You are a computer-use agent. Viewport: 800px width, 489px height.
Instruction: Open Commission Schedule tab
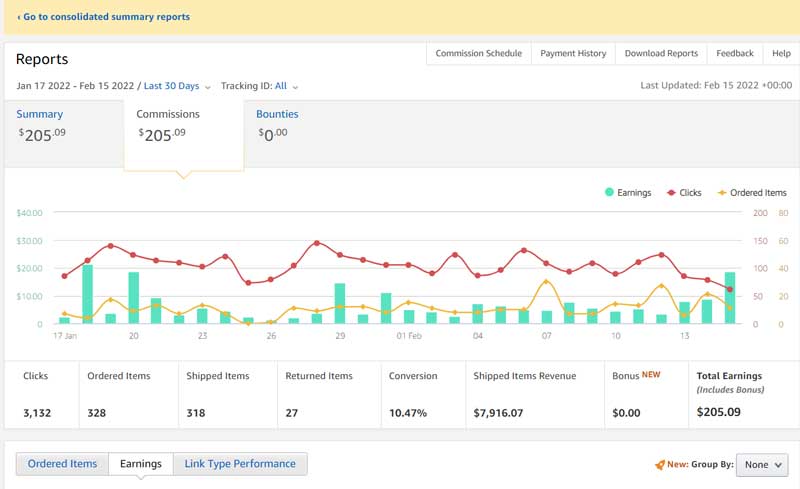click(479, 53)
